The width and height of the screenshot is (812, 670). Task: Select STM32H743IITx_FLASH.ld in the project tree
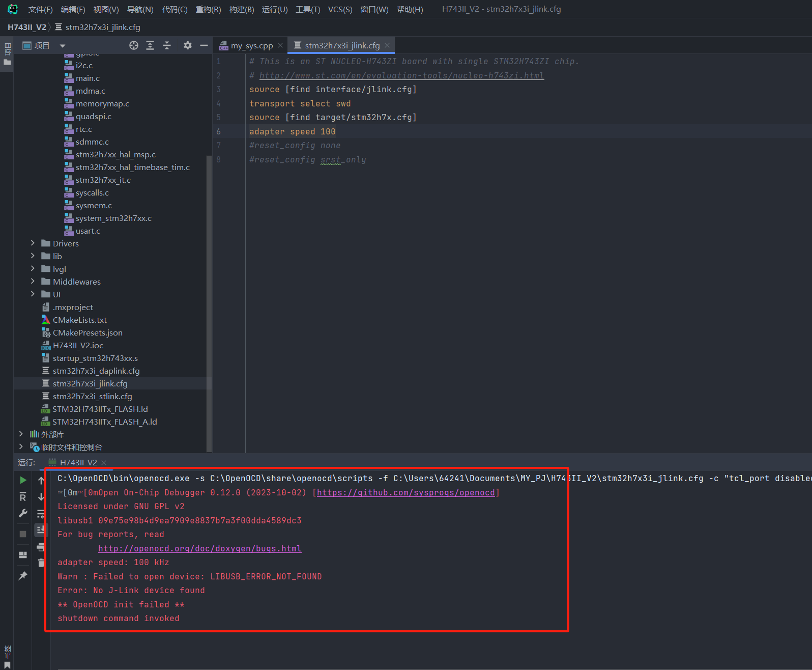point(100,409)
